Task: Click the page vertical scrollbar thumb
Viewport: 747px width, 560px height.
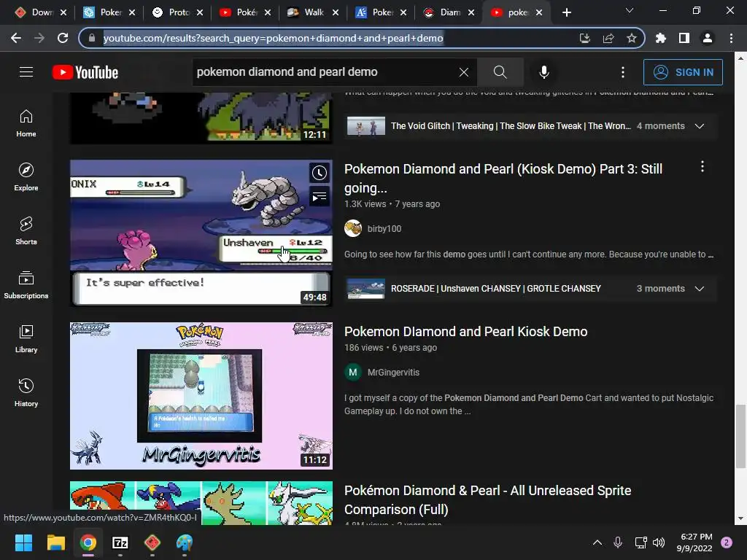Action: pos(740,436)
